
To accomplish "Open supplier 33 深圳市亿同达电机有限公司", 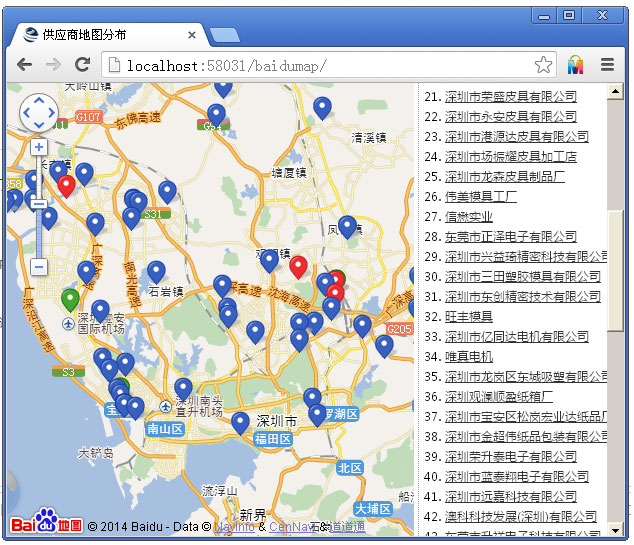I will click(517, 337).
